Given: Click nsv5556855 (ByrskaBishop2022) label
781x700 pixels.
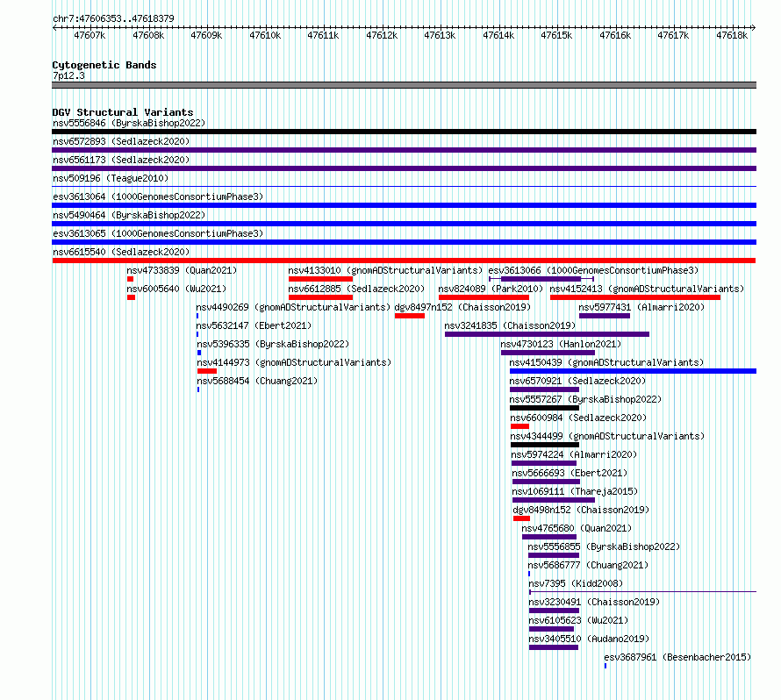Looking at the screenshot, I should tap(605, 546).
